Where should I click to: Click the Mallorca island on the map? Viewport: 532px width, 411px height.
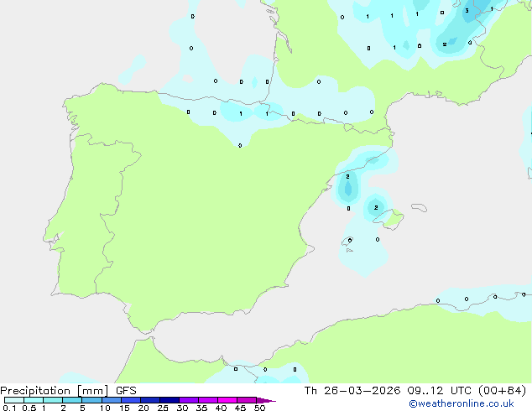[390, 218]
